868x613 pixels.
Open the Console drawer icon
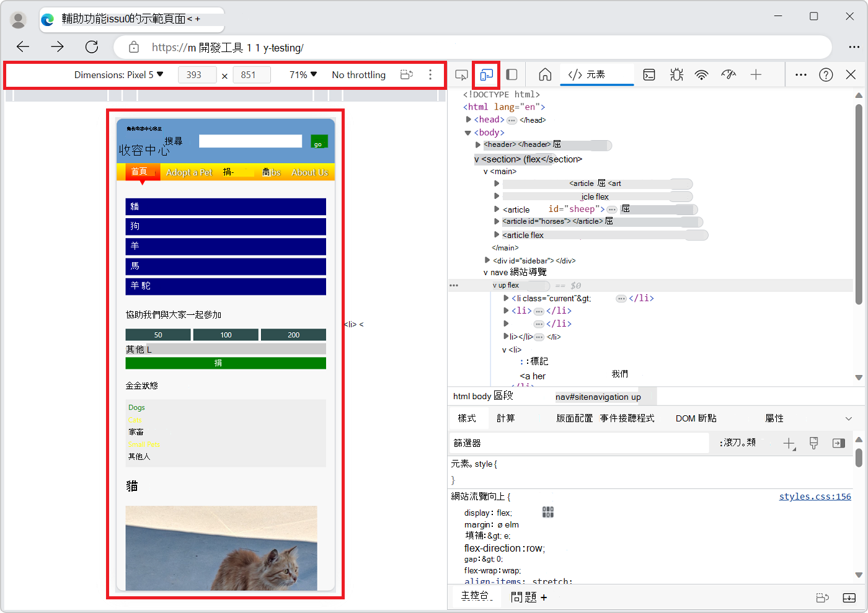point(649,74)
